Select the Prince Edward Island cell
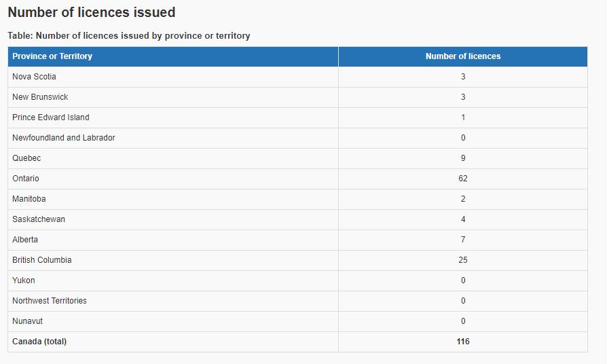The image size is (607, 364). tap(51, 117)
